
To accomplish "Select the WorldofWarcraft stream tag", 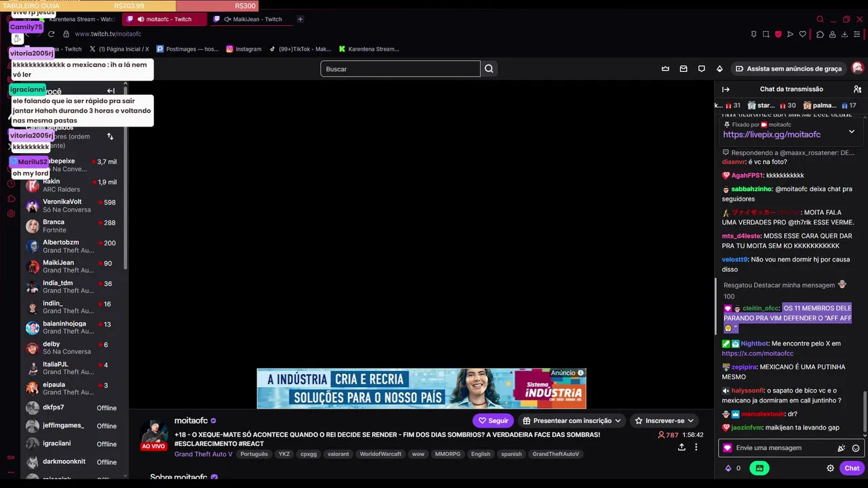I will click(x=380, y=454).
